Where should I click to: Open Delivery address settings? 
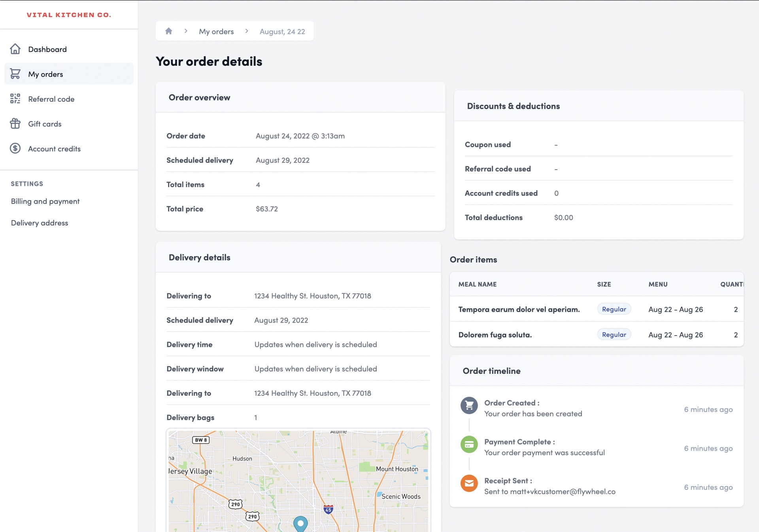click(39, 223)
